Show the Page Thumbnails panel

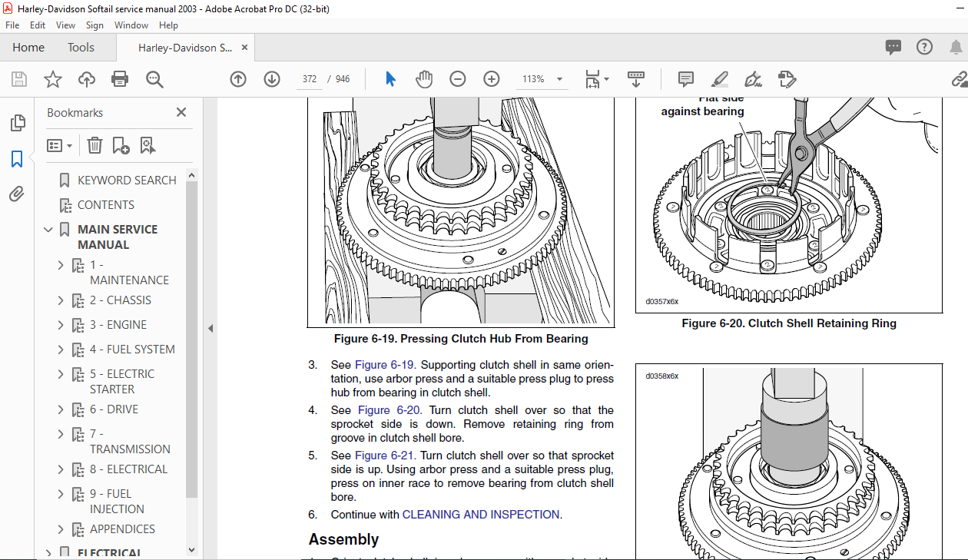pos(17,123)
